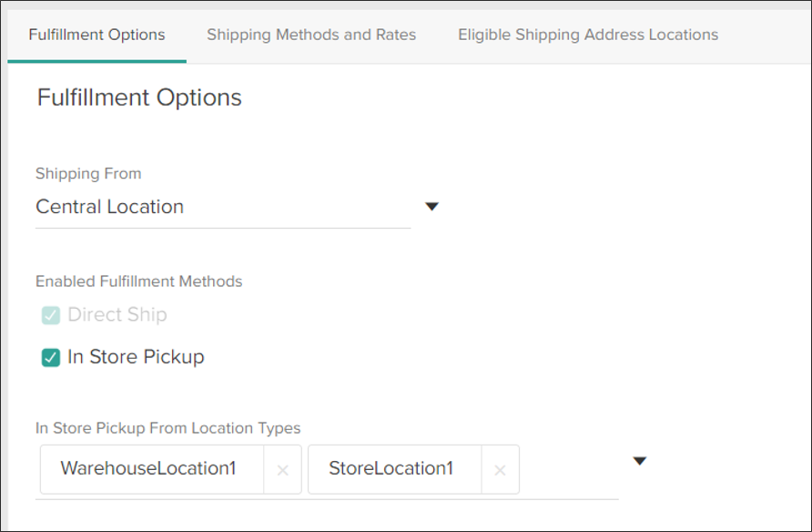Click the Central Location dropdown arrow

click(431, 207)
